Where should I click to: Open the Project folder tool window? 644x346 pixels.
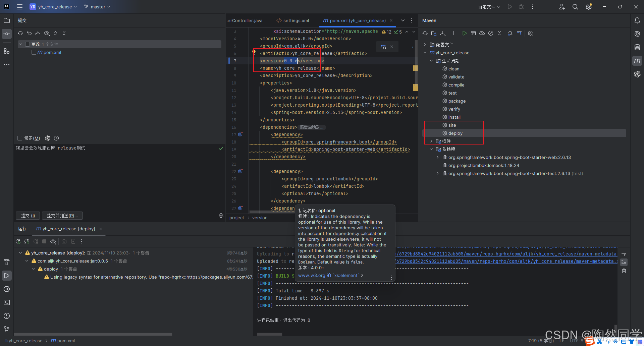pyautogui.click(x=7, y=20)
